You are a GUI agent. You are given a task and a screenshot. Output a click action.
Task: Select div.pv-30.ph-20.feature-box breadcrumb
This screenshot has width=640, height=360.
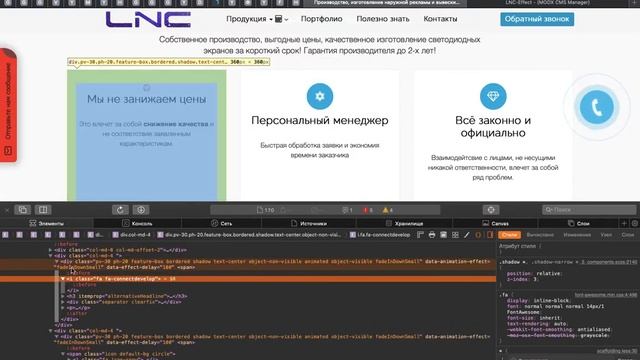249,235
